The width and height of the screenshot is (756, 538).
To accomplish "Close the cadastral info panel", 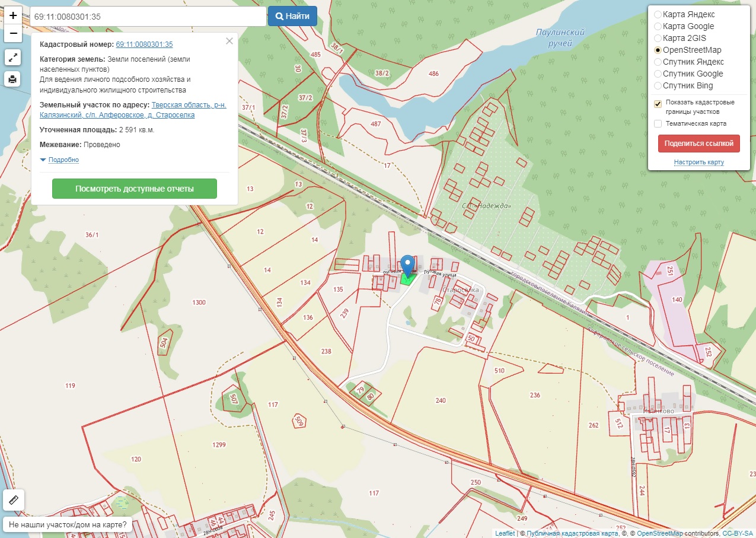I will pos(229,42).
